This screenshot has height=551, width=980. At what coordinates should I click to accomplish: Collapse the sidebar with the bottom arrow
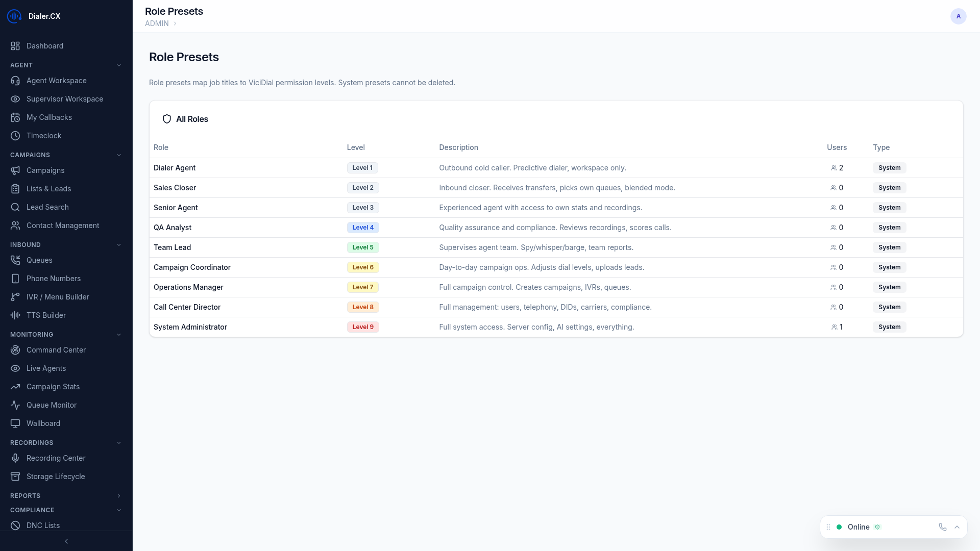(66, 541)
